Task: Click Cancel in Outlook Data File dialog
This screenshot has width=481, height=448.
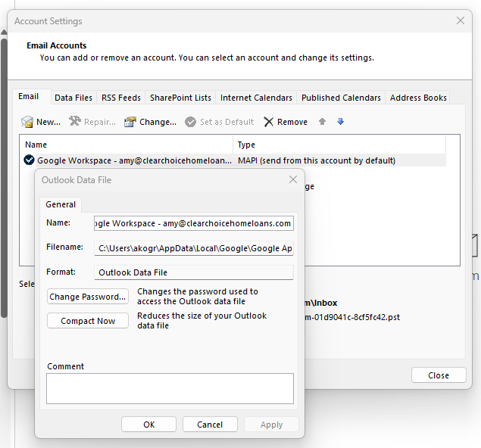Action: pos(210,425)
